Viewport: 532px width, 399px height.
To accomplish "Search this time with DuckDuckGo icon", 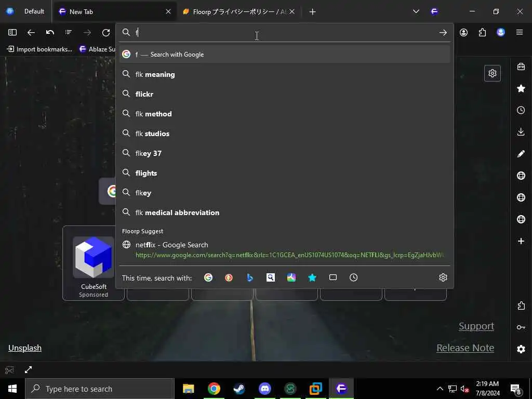I will click(x=229, y=277).
